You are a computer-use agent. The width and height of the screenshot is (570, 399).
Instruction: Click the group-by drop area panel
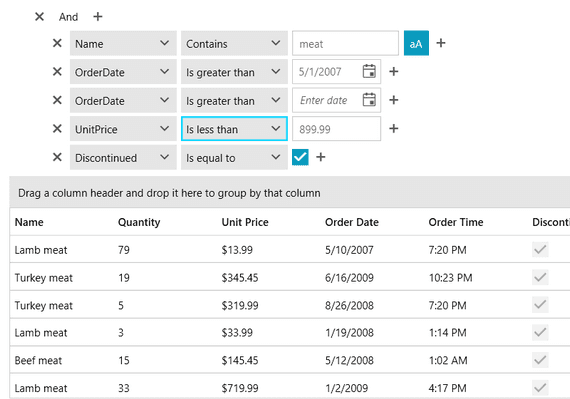point(290,193)
